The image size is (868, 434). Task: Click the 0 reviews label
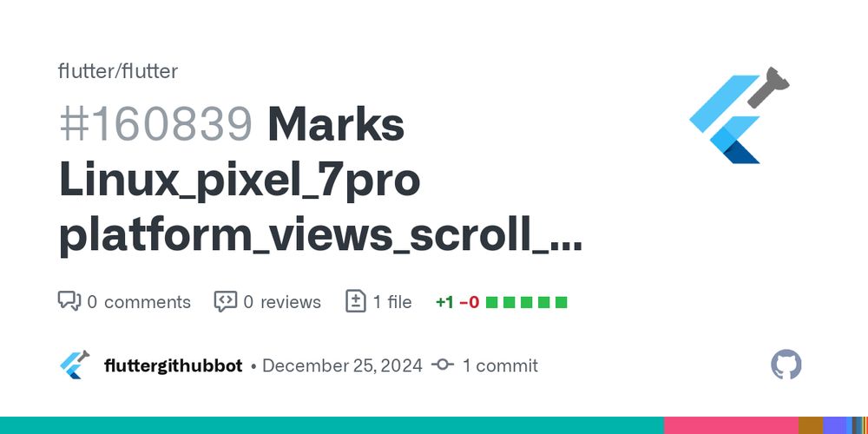pyautogui.click(x=282, y=302)
